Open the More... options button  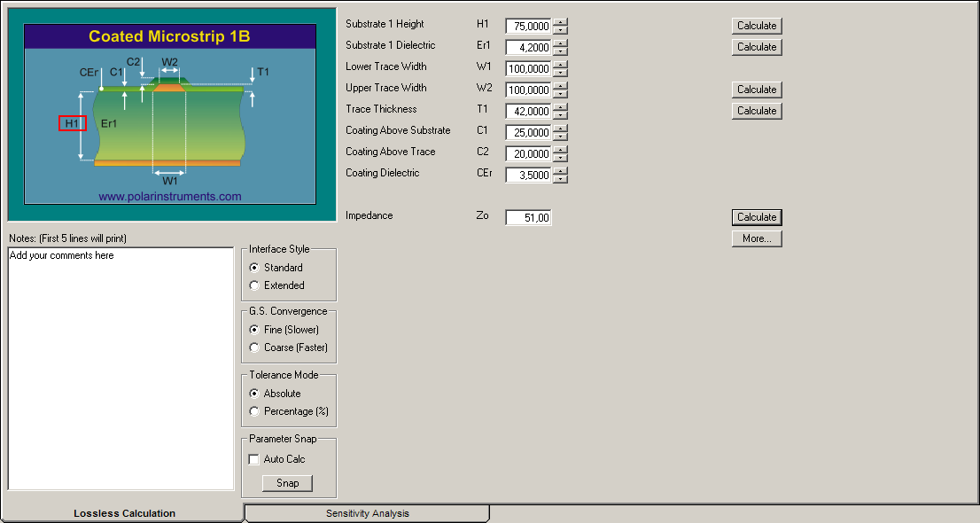(757, 238)
